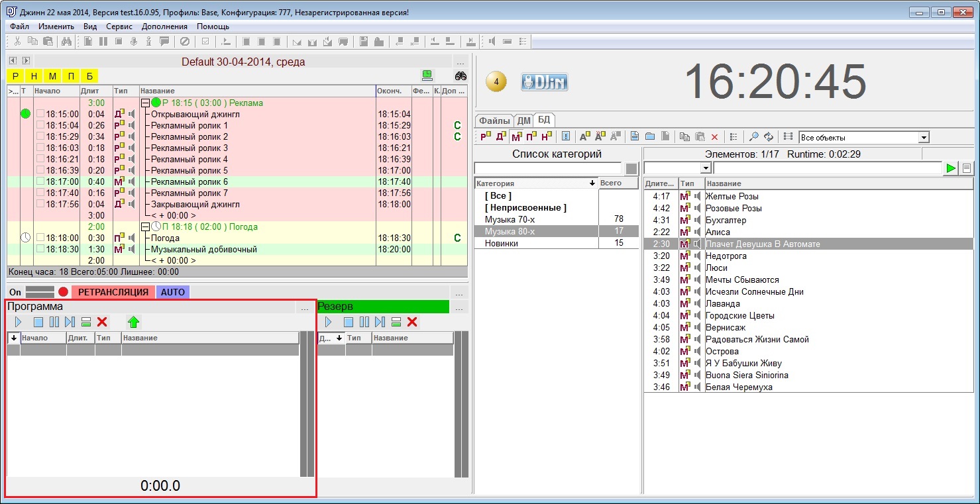The width and height of the screenshot is (980, 504).
Task: Click the green up arrow in Программа player
Action: [x=134, y=322]
